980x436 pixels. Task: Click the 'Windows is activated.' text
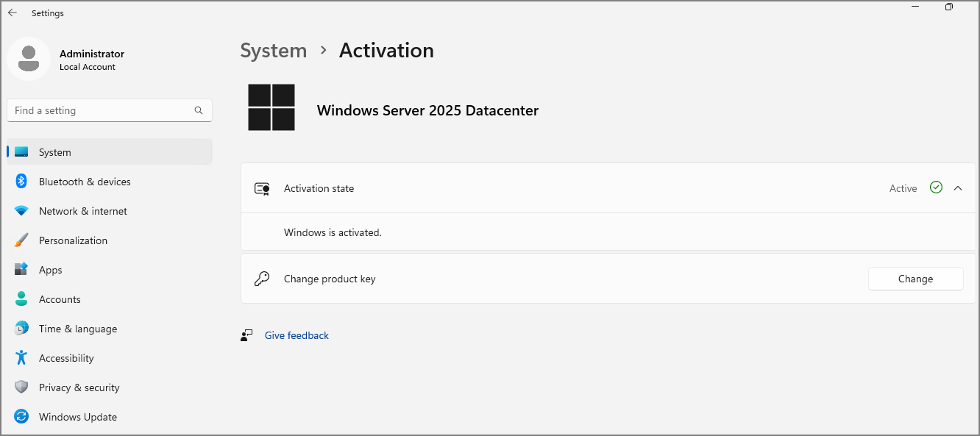coord(333,232)
